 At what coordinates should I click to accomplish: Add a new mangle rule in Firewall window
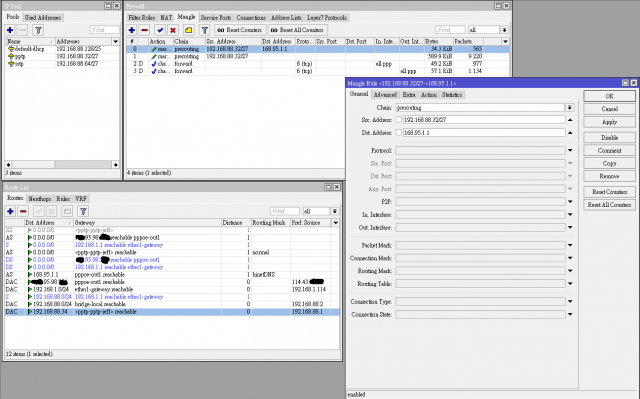pyautogui.click(x=132, y=30)
